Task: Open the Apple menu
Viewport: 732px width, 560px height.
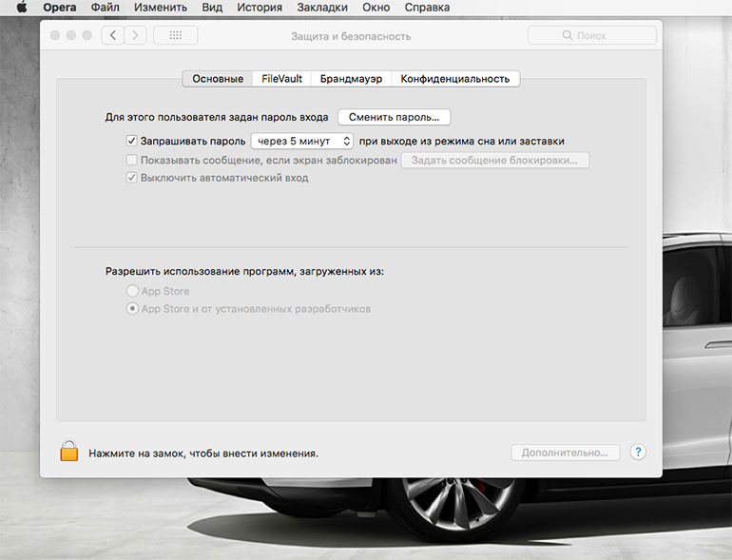Action: [22, 7]
